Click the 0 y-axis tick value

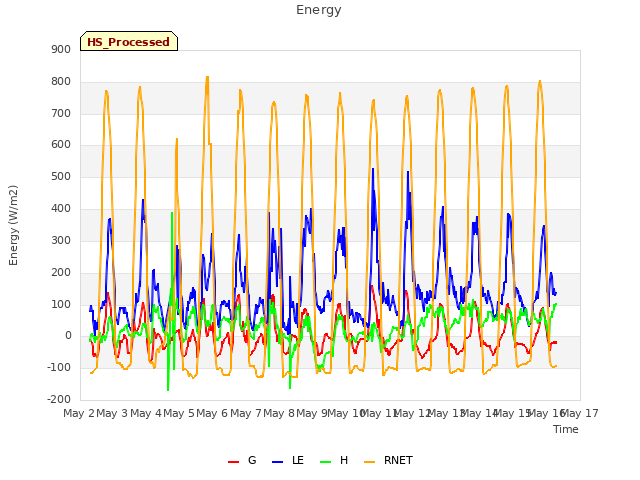tap(68, 336)
